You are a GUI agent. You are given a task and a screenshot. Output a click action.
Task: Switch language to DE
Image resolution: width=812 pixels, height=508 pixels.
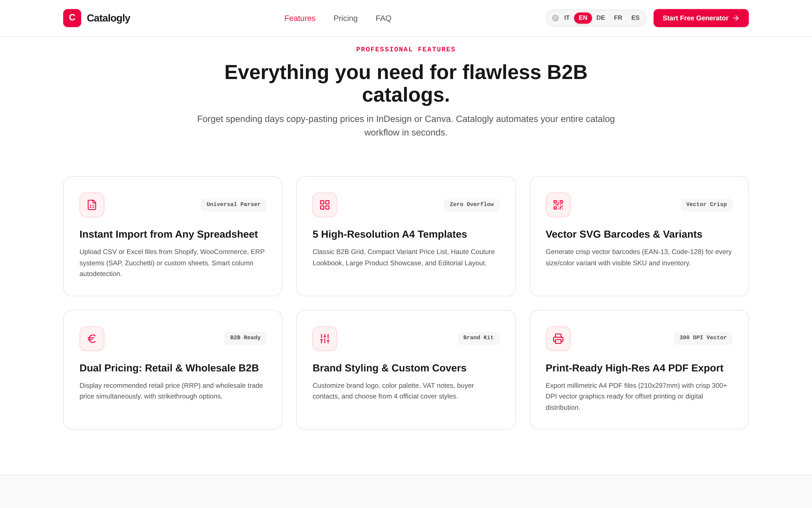point(601,18)
